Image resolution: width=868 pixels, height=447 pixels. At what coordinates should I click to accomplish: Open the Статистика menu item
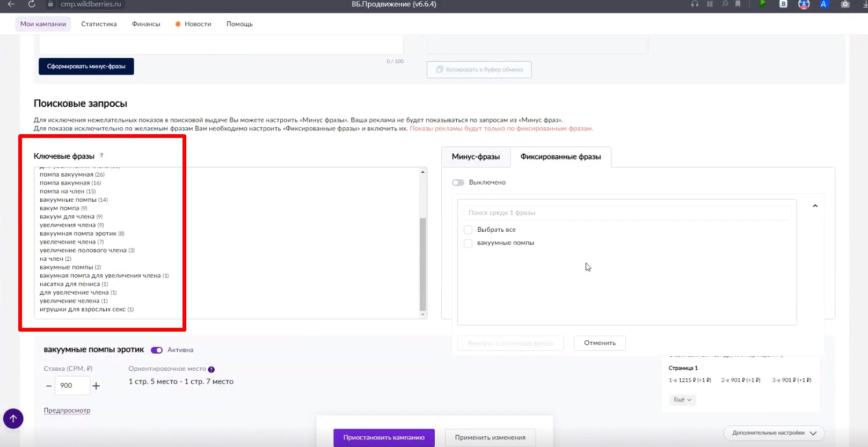99,24
